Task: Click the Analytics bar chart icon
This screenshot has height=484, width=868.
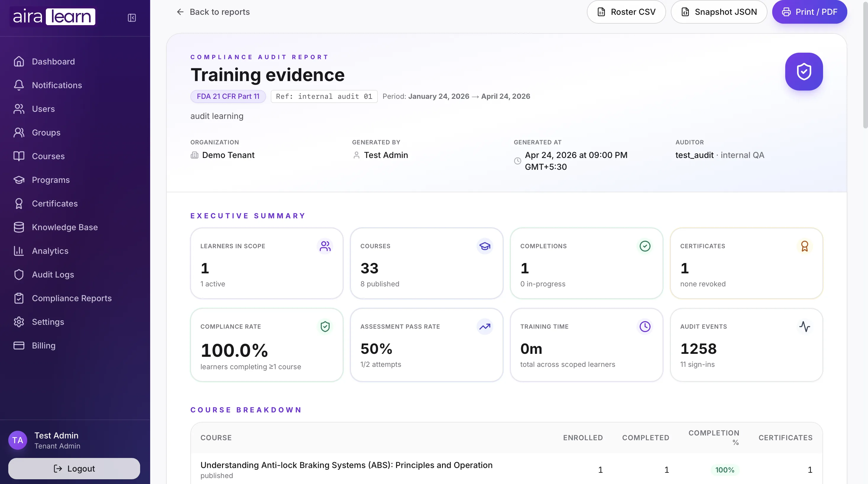Action: (19, 251)
